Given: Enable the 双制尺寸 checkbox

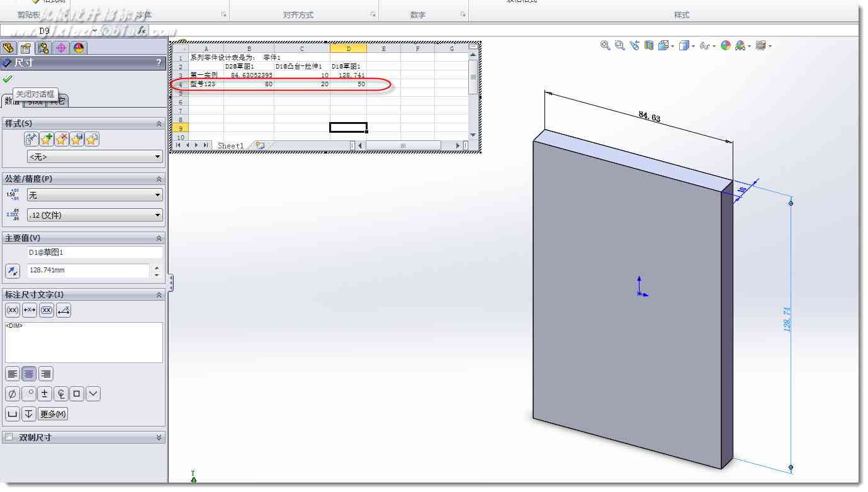Looking at the screenshot, I should 9,437.
